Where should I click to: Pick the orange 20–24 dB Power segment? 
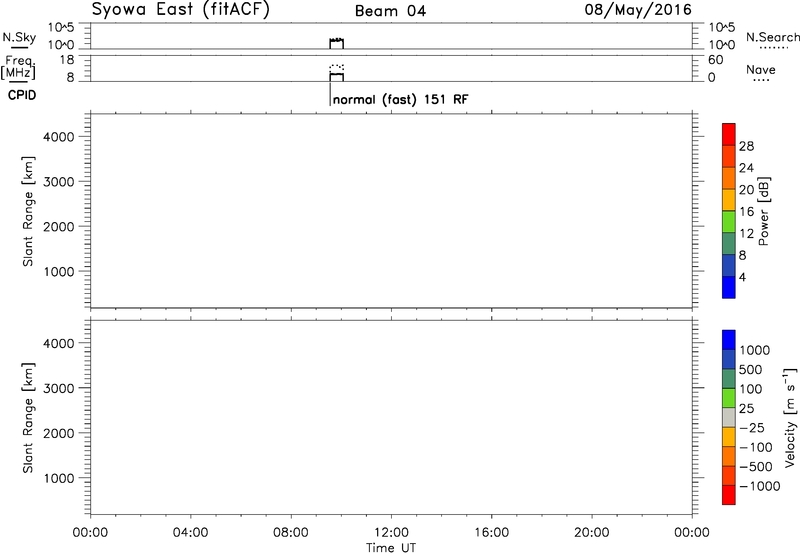pos(729,178)
